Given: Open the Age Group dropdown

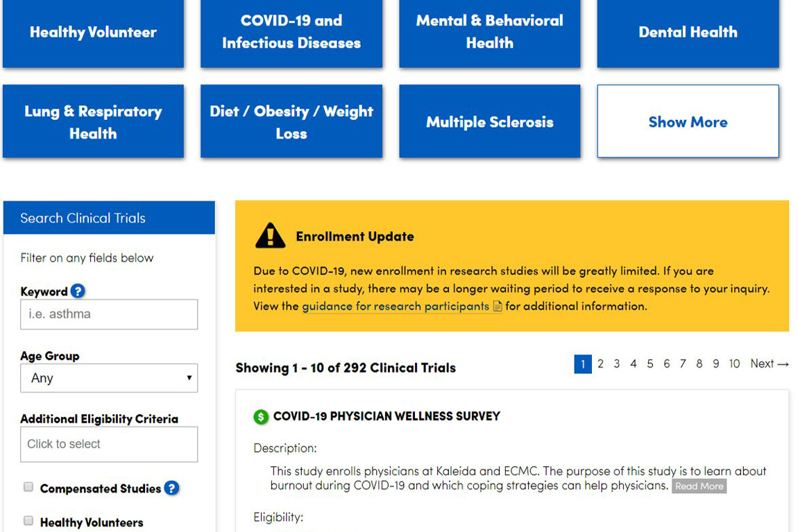Looking at the screenshot, I should [x=109, y=378].
